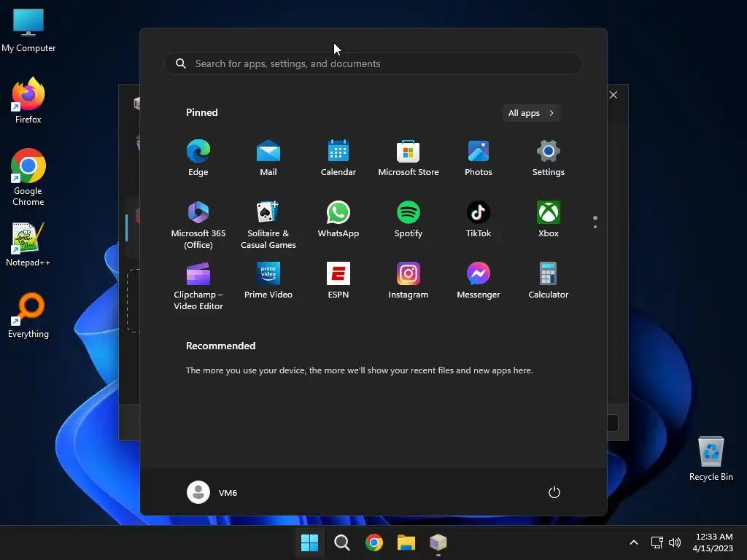The width and height of the screenshot is (747, 560).
Task: Open the Xbox app
Action: point(549,219)
